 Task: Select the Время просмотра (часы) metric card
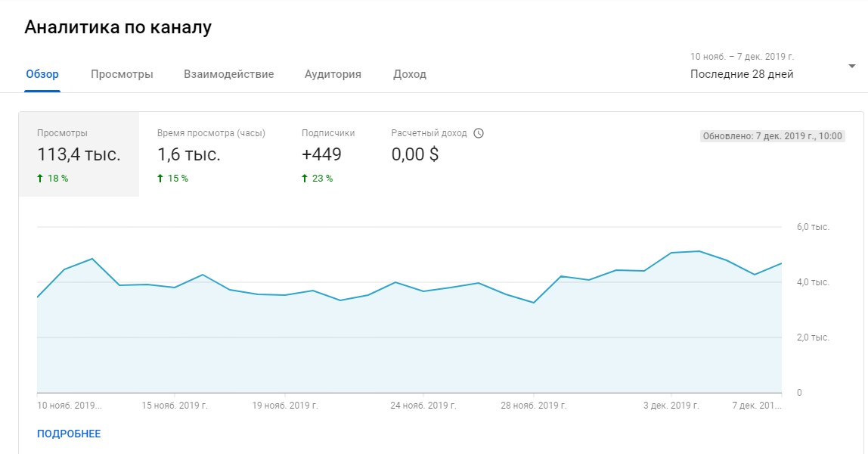point(211,154)
